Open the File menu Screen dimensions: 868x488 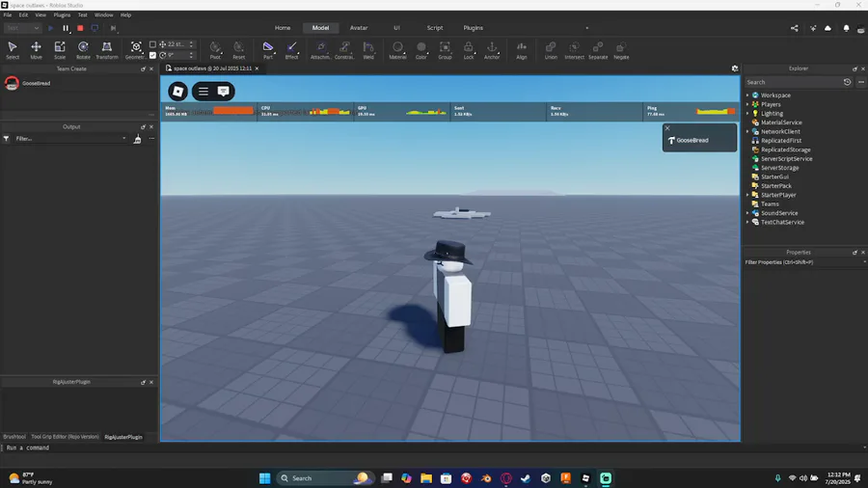tap(8, 14)
